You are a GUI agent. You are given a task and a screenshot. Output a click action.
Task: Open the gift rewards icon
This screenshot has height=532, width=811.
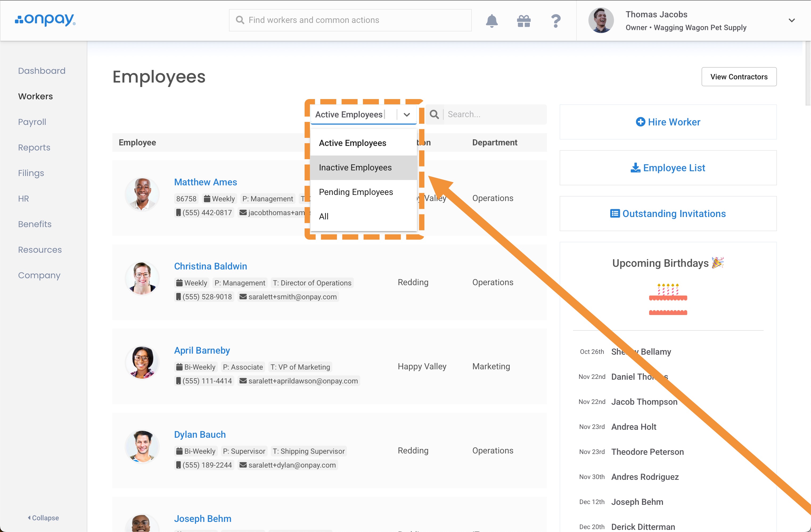coord(523,21)
